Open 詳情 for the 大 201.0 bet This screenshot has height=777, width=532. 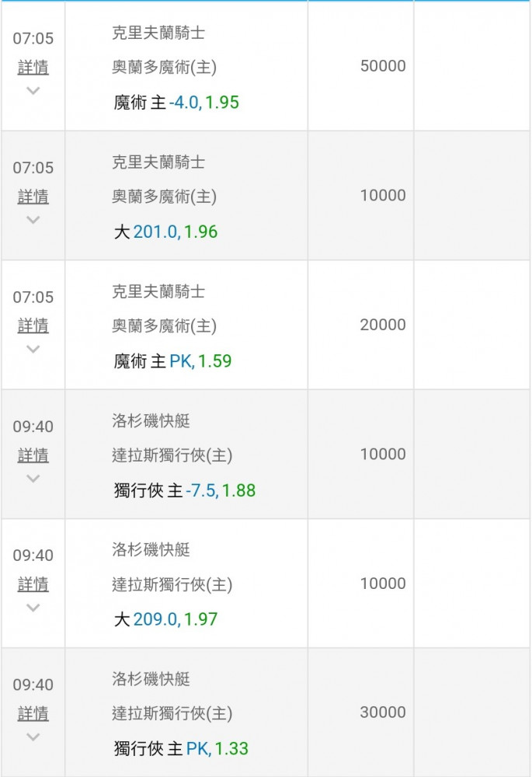click(33, 197)
